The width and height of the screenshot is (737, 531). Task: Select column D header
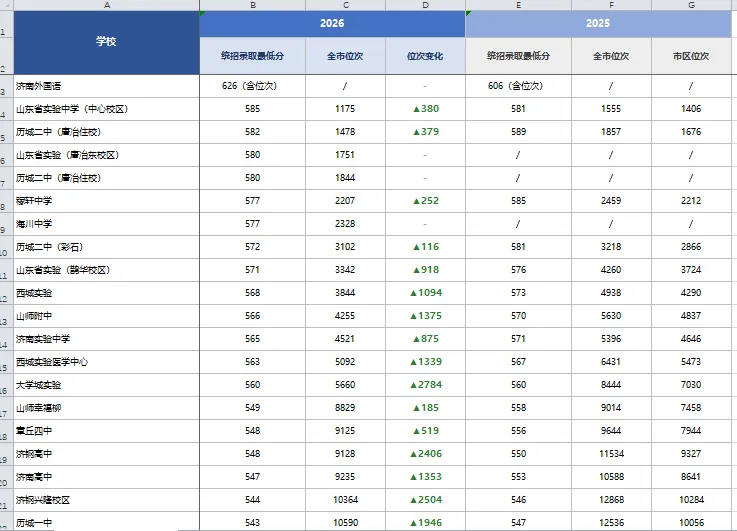coord(425,5)
